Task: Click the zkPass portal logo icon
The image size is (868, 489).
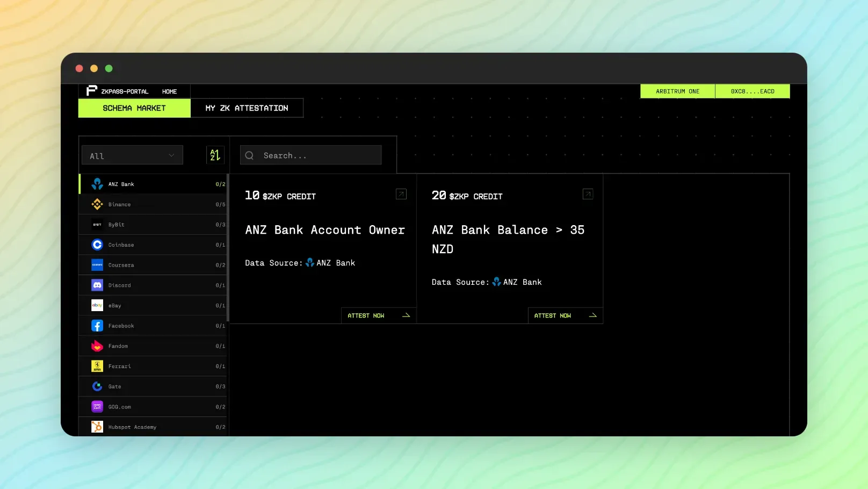Action: point(92,91)
